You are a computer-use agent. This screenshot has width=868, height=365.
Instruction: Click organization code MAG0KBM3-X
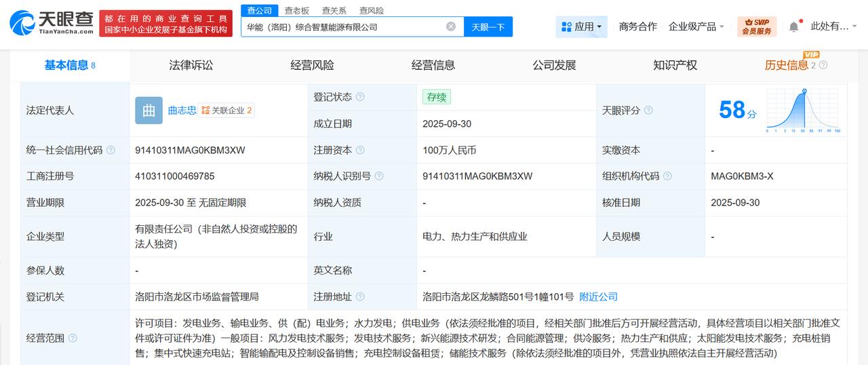(742, 176)
